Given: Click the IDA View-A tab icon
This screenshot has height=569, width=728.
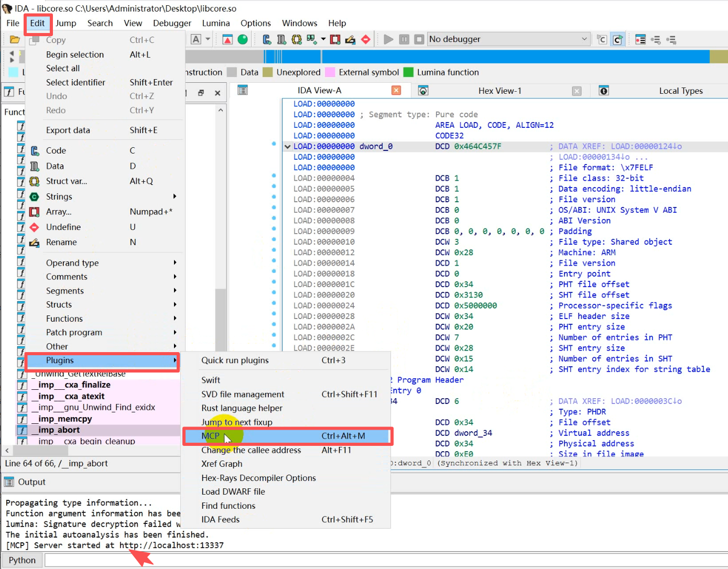Looking at the screenshot, I should click(x=243, y=91).
